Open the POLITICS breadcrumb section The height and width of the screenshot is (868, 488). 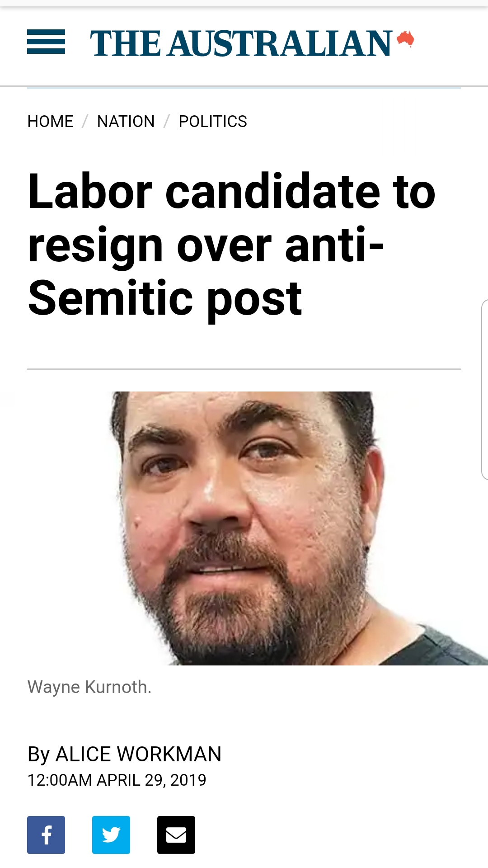[213, 121]
